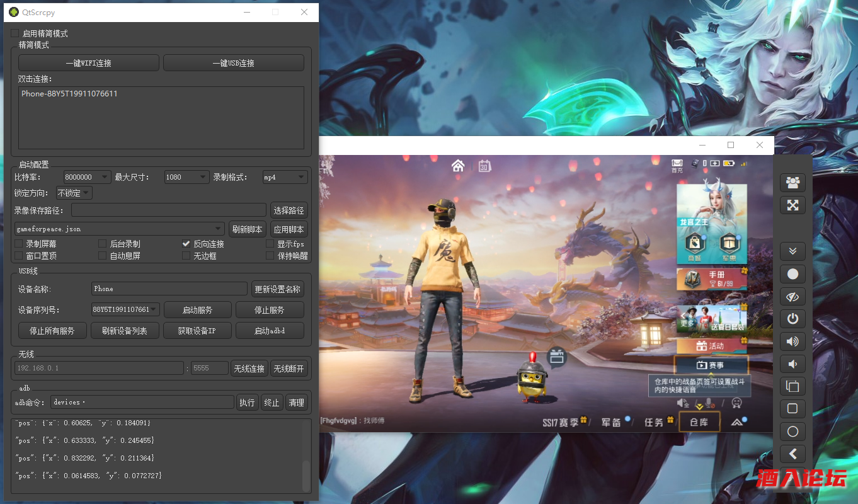This screenshot has width=858, height=504.
Task: Click the adb命令 input containing devices
Action: click(142, 402)
